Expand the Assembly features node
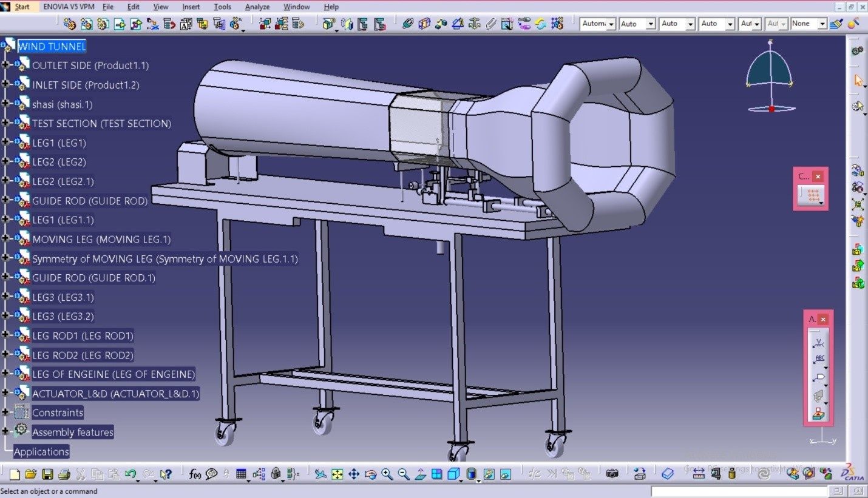 [5, 432]
